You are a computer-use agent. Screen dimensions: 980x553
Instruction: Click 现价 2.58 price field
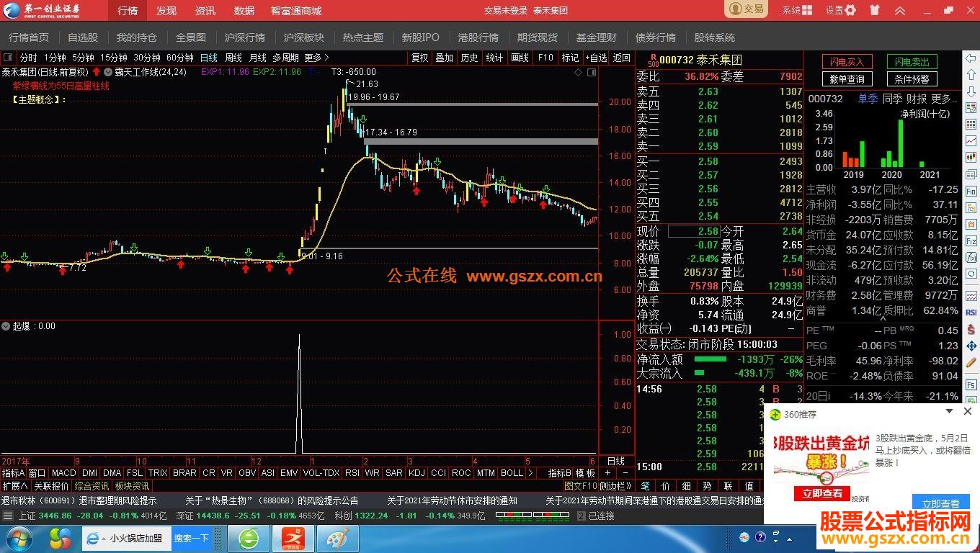pos(694,231)
